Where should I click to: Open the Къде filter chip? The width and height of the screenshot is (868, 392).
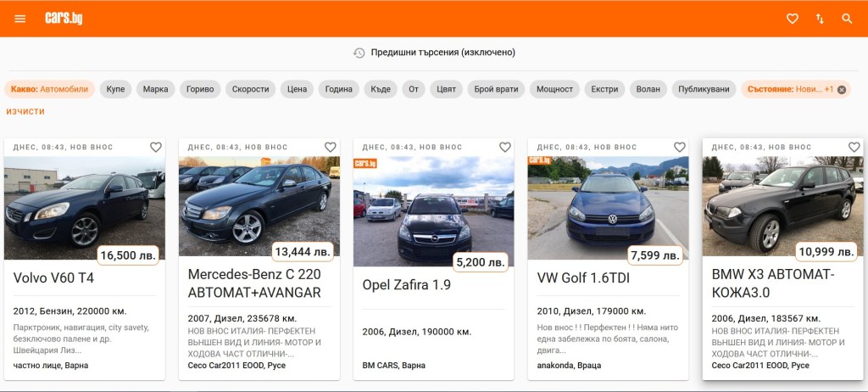381,89
